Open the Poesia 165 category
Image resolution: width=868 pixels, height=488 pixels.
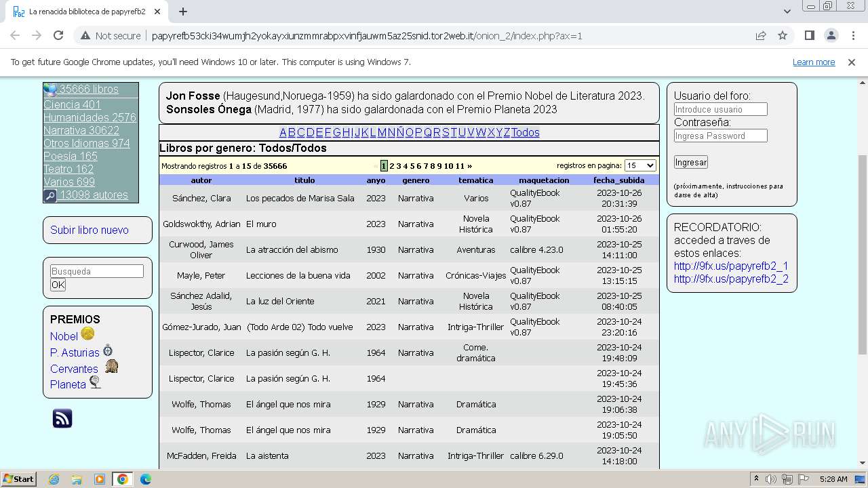(x=71, y=156)
